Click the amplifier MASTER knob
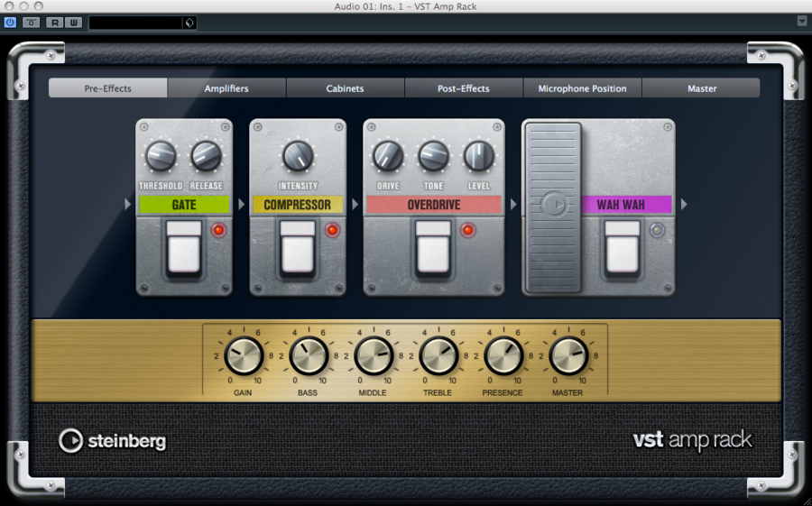This screenshot has width=812, height=506. pyautogui.click(x=568, y=356)
